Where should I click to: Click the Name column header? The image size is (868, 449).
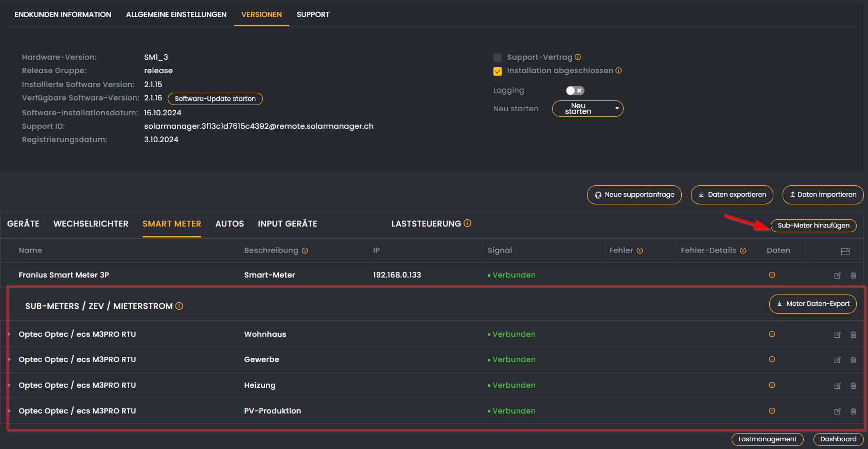point(30,250)
